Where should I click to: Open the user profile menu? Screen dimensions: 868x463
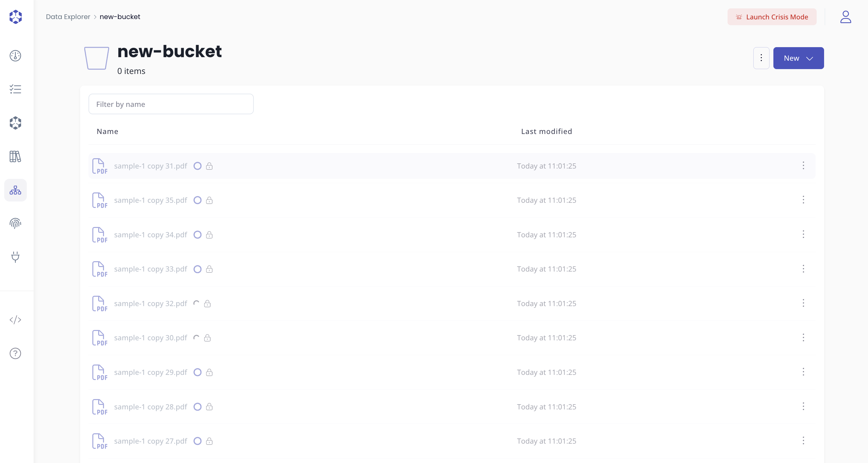coord(846,17)
